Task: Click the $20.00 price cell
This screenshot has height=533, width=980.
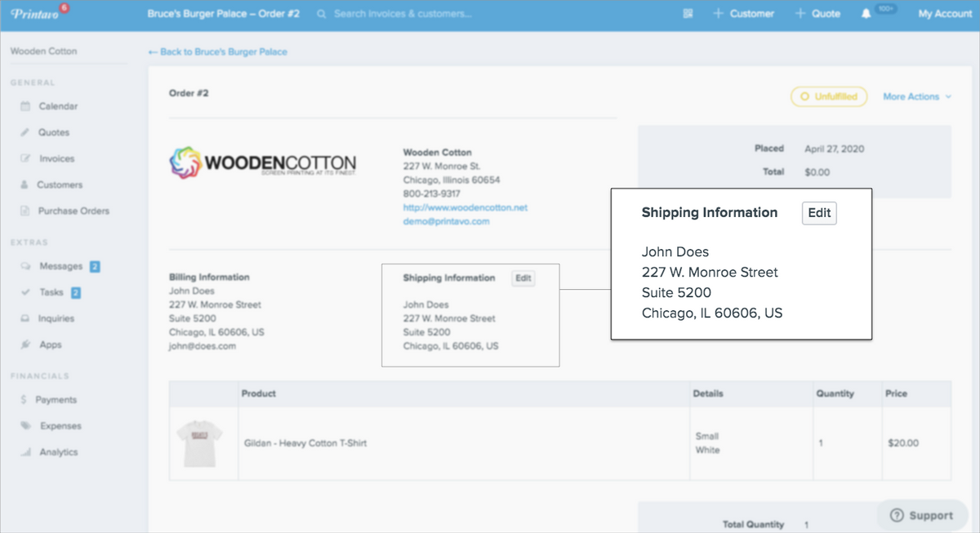Action: click(902, 443)
